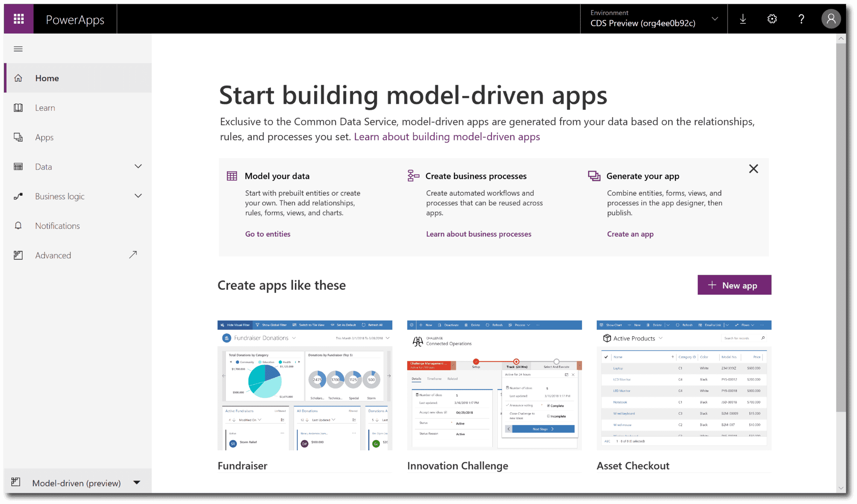
Task: Click the vertical scrollbar thumb
Action: (x=841, y=228)
